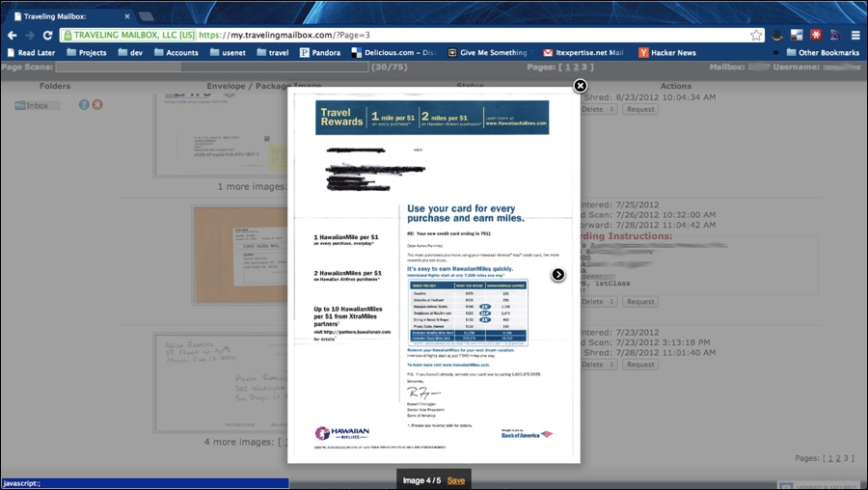The height and width of the screenshot is (490, 868).
Task: Go to page 1 in bottom pager
Action: click(x=829, y=458)
